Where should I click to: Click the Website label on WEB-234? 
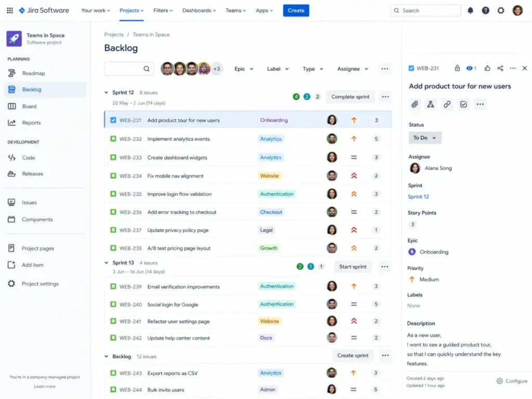(270, 176)
